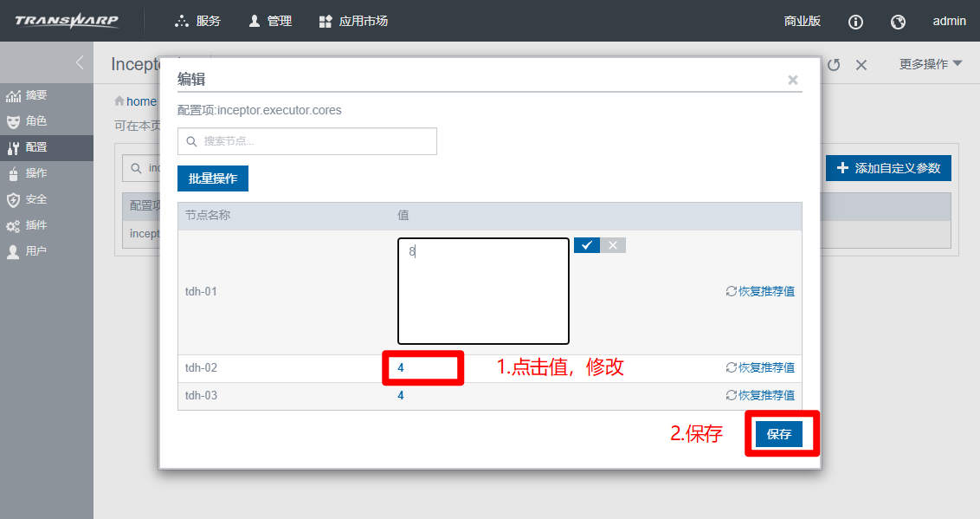The height and width of the screenshot is (519, 980).
Task: Open the 应用市场 app market
Action: [x=353, y=21]
